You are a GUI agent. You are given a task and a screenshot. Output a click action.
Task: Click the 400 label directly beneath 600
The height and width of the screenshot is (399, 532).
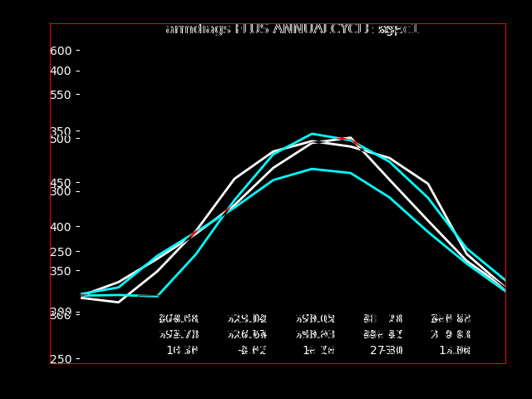61,71
